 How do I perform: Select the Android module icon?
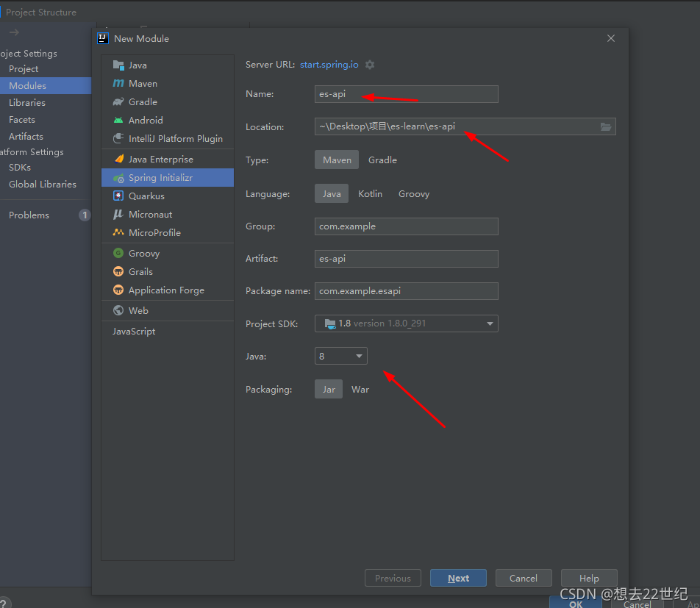[118, 120]
